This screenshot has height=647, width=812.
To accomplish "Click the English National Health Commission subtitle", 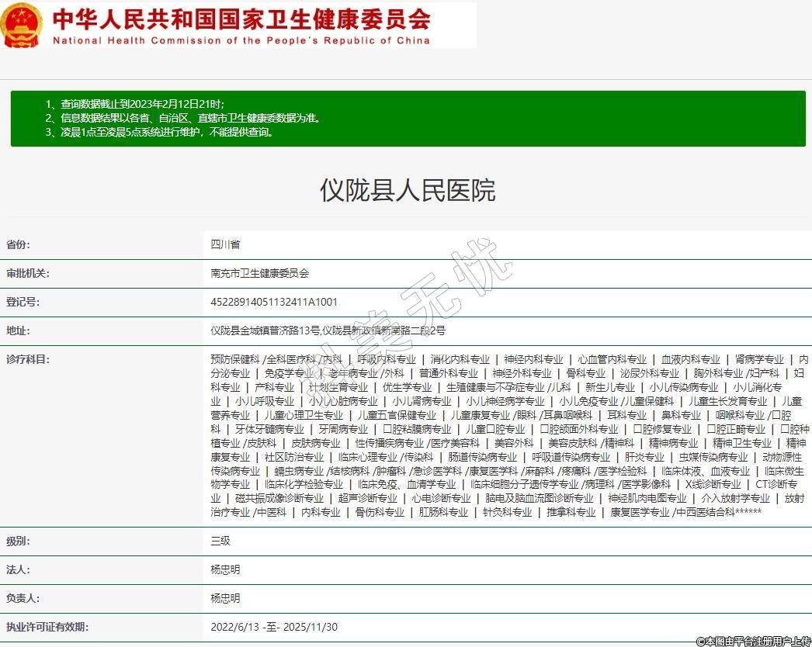I will pyautogui.click(x=241, y=40).
